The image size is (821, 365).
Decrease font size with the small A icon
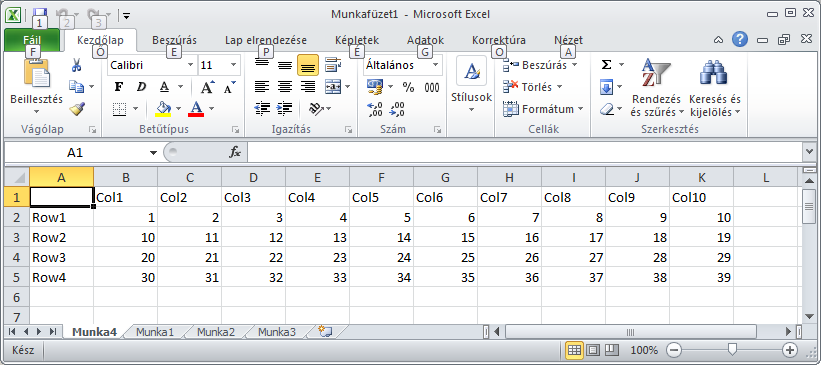coord(229,87)
